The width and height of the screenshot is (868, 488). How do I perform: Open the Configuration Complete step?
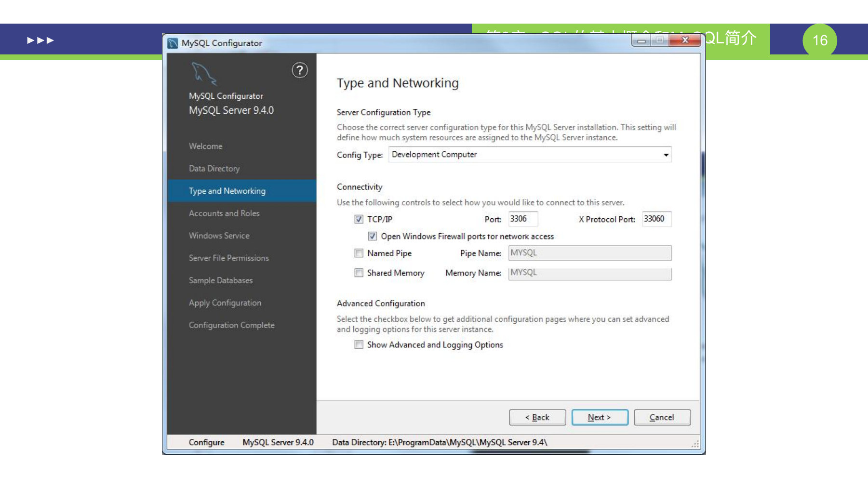pyautogui.click(x=232, y=325)
